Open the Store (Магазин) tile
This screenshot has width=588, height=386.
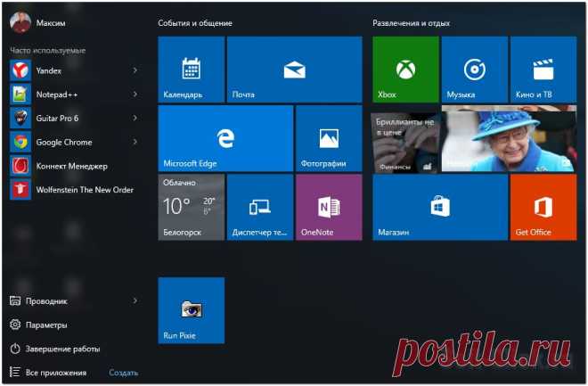[x=439, y=207]
